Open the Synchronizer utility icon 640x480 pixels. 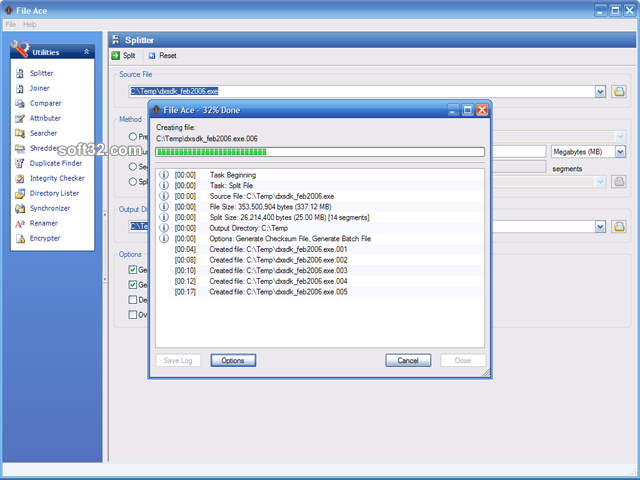point(20,208)
